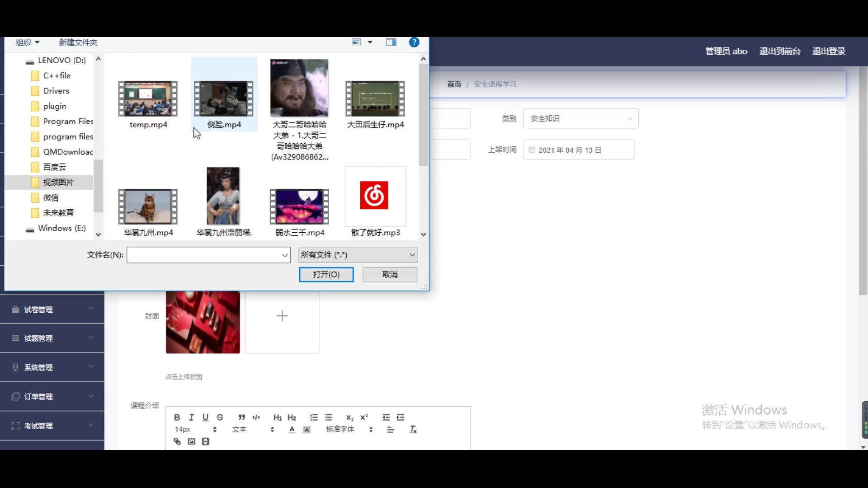Open the 标准字体 font family dropdown
The height and width of the screenshot is (488, 868).
349,429
